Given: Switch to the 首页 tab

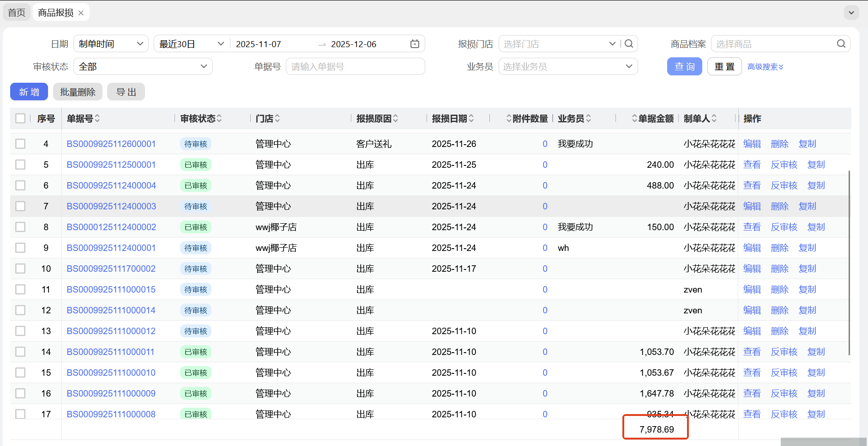Looking at the screenshot, I should coord(17,12).
